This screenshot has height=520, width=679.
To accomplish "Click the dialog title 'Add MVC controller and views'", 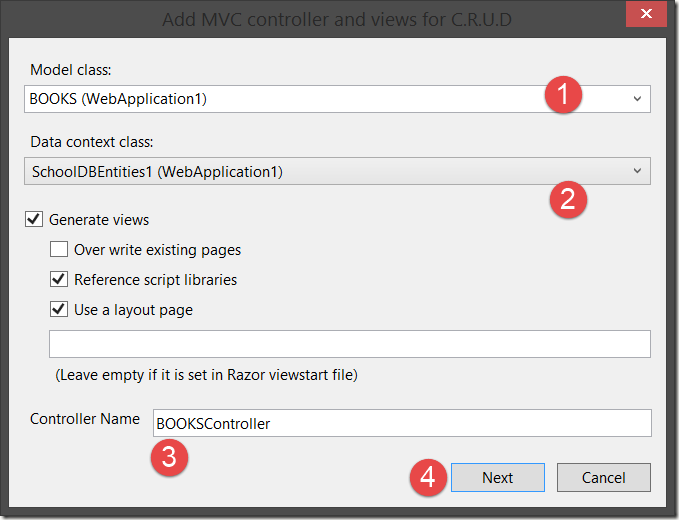I will tap(337, 20).
